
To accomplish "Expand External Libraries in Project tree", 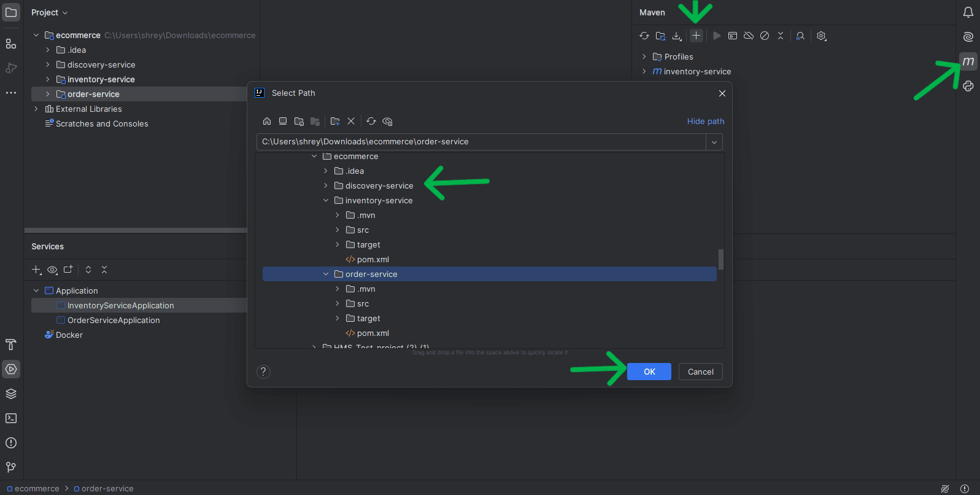I will coord(36,109).
